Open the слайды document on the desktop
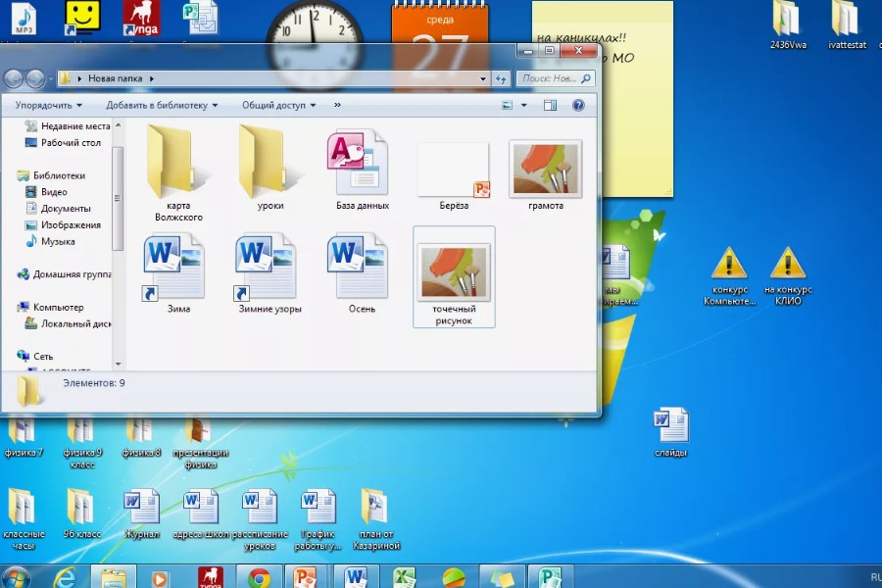 click(x=671, y=427)
